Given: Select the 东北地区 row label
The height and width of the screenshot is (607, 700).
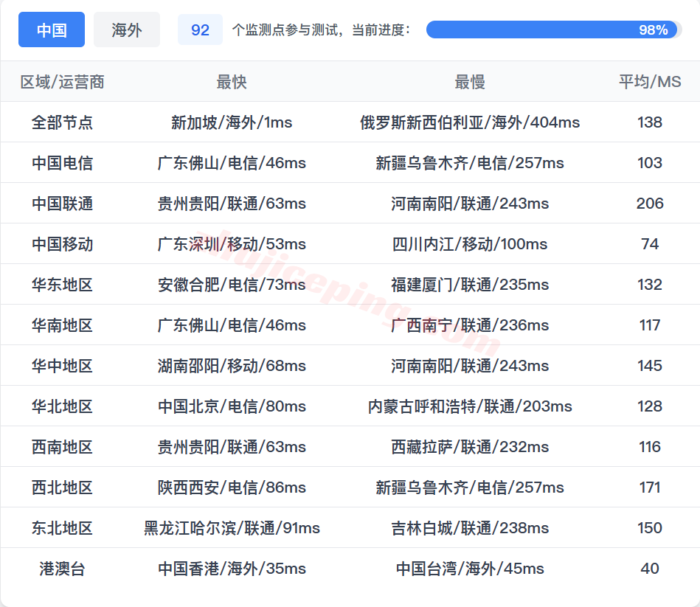Looking at the screenshot, I should 62,528.
